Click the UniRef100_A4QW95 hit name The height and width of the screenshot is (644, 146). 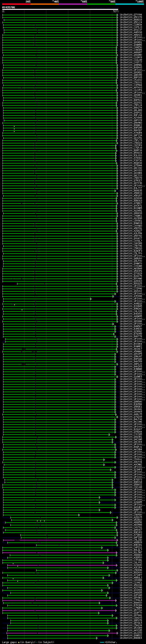click(x=131, y=316)
